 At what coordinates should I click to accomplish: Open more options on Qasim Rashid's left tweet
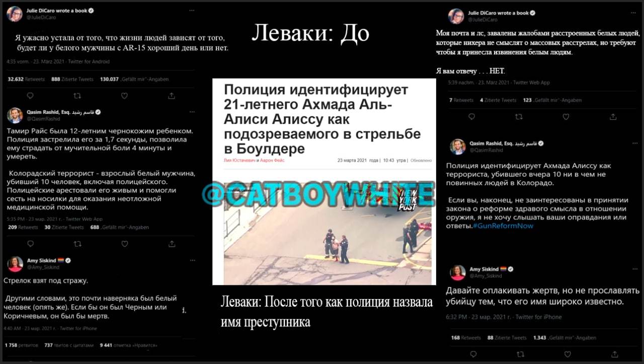192,112
